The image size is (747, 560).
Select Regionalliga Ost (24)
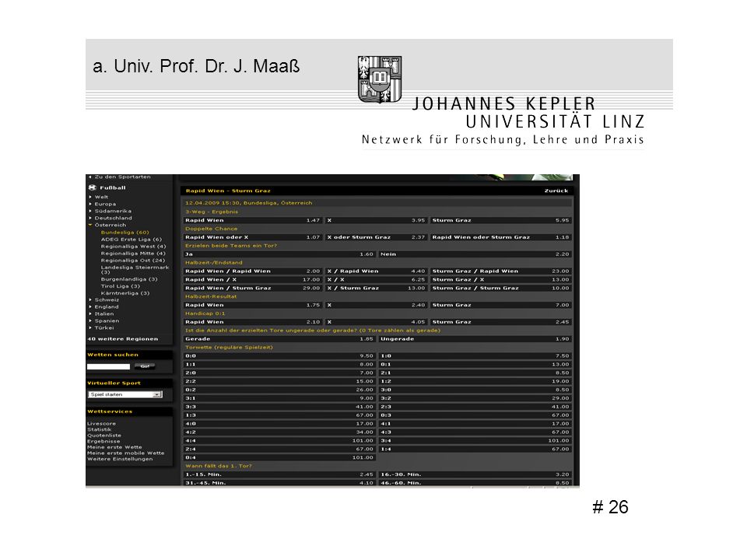133,261
